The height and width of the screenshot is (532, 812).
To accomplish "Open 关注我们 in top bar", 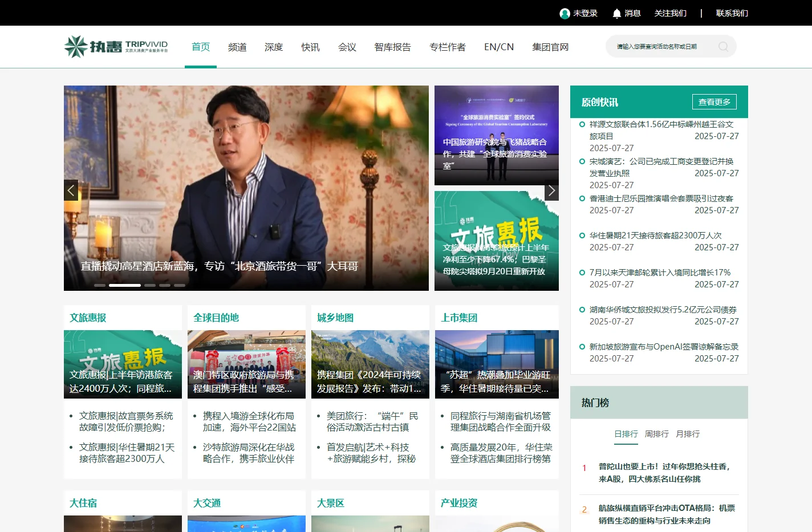I will [x=671, y=13].
